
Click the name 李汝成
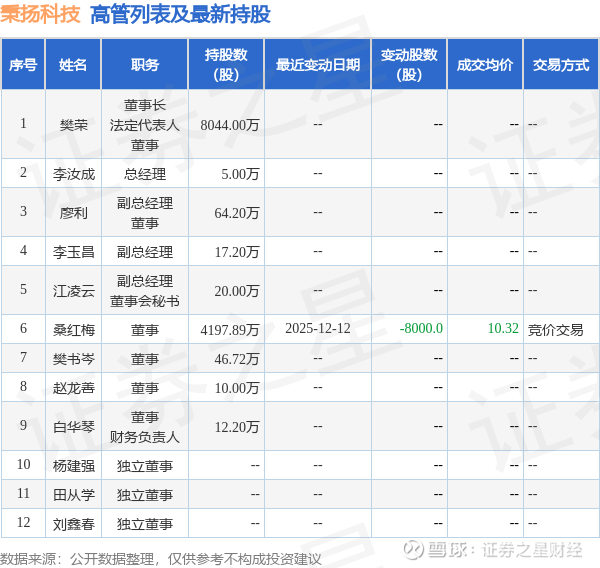click(73, 174)
